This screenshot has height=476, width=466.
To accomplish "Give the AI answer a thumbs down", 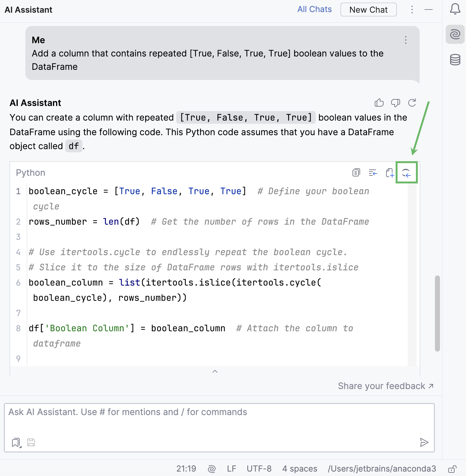I will [396, 102].
